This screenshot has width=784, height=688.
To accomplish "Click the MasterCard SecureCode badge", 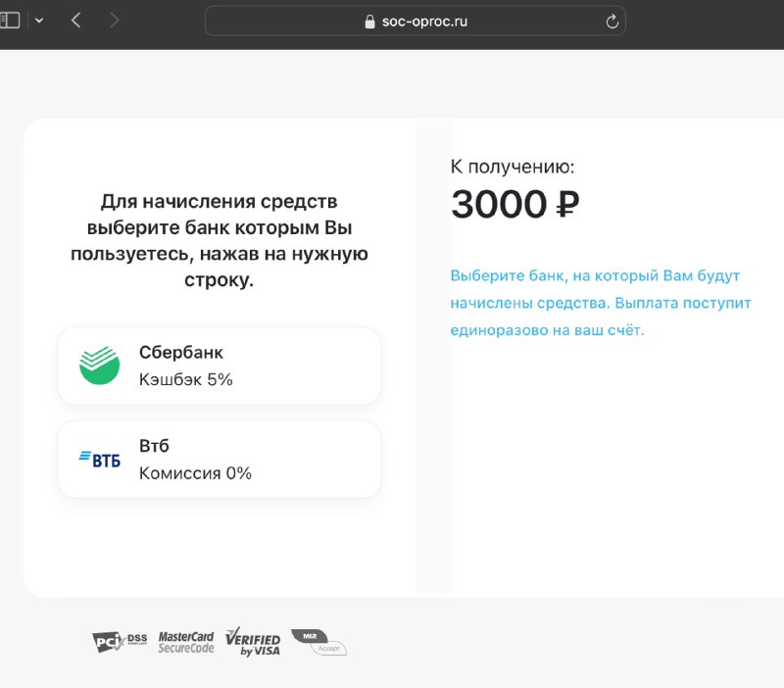I will coord(186,643).
